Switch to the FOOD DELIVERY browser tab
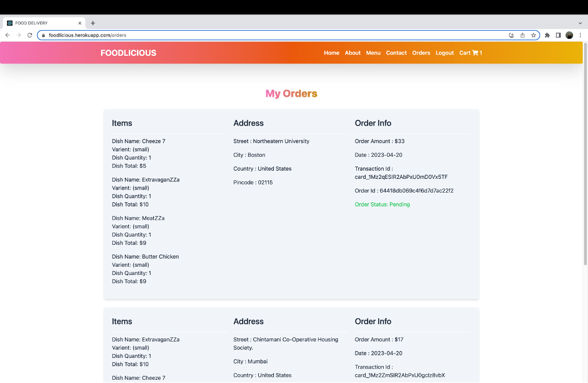This screenshot has width=588, height=383. [44, 23]
